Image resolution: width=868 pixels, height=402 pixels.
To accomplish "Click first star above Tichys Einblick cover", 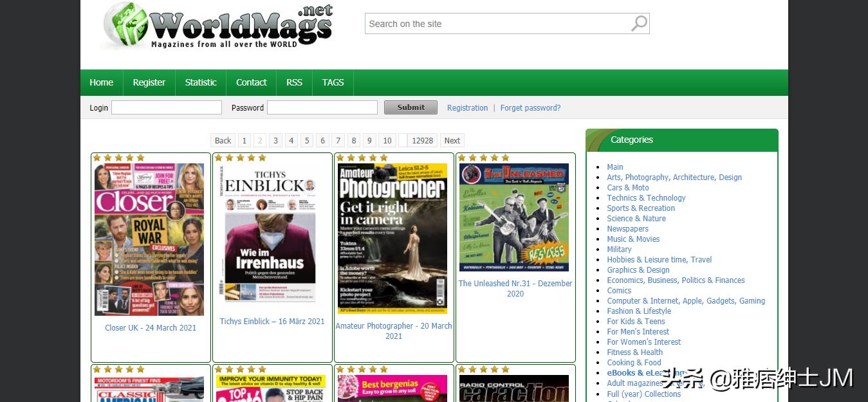I will 218,158.
